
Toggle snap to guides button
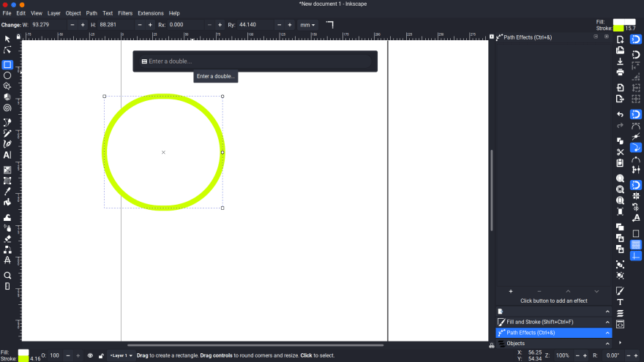pyautogui.click(x=636, y=256)
